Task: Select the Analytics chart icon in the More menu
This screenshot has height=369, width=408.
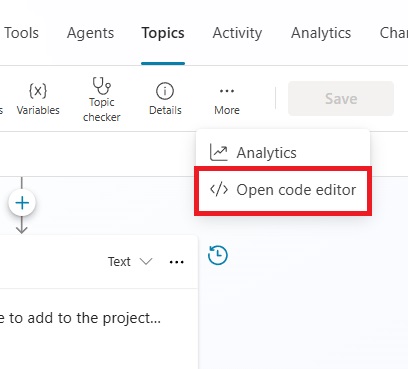Action: click(219, 153)
